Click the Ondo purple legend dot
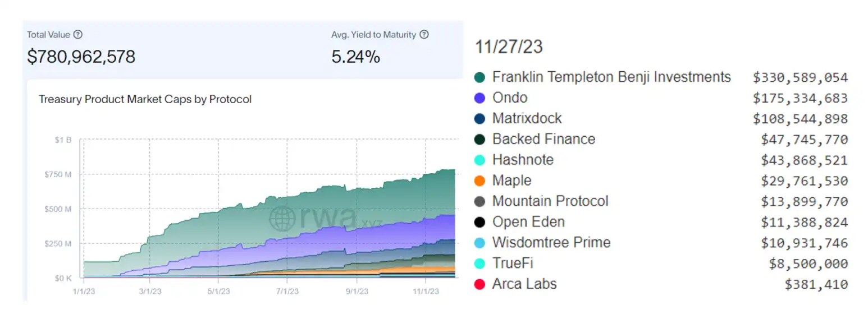The width and height of the screenshot is (868, 310). (x=479, y=98)
